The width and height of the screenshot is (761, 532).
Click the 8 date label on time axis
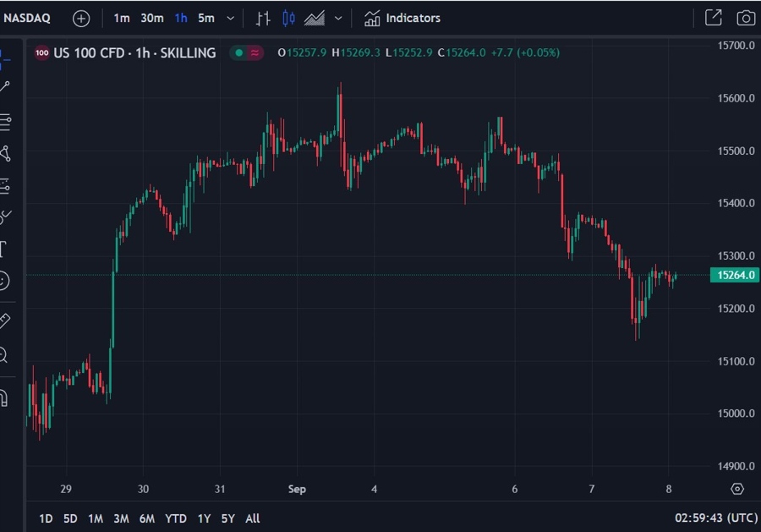coord(669,489)
